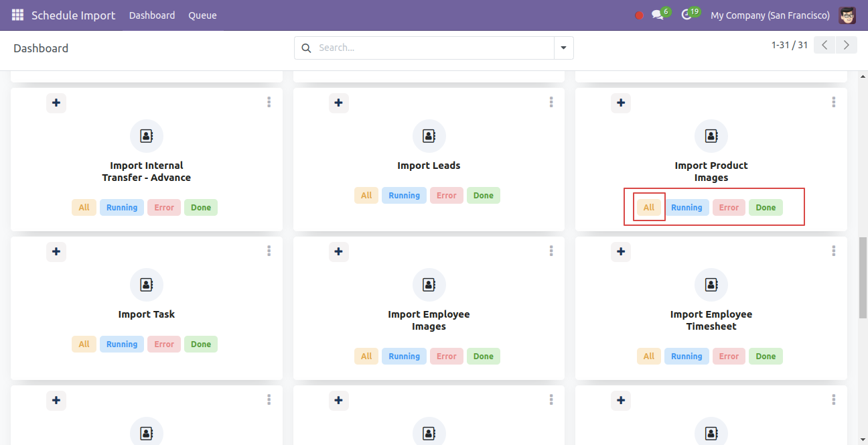This screenshot has width=868, height=445.
Task: Click contact-book icon on Import Employee Images card
Action: [x=429, y=285]
